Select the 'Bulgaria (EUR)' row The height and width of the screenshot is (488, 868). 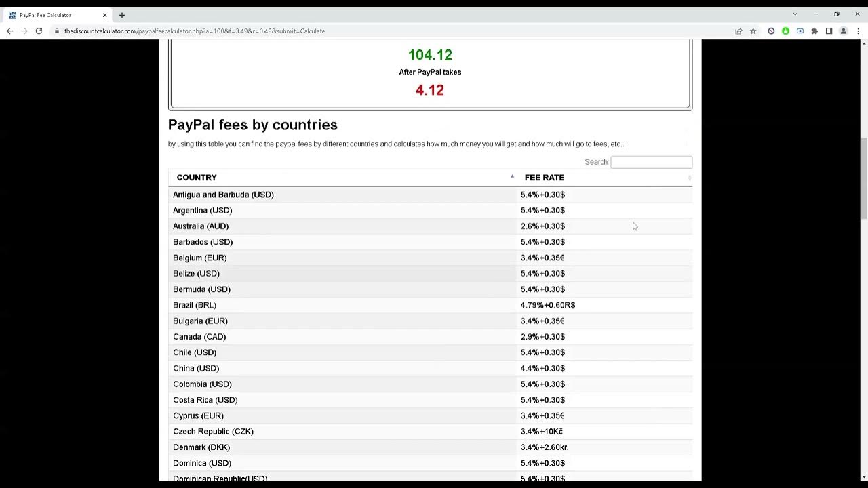tap(430, 321)
